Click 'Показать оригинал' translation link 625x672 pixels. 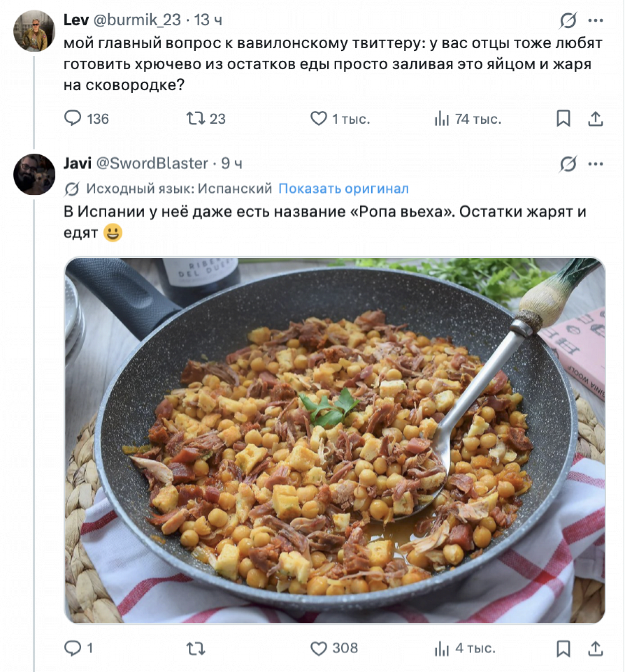[x=343, y=189]
